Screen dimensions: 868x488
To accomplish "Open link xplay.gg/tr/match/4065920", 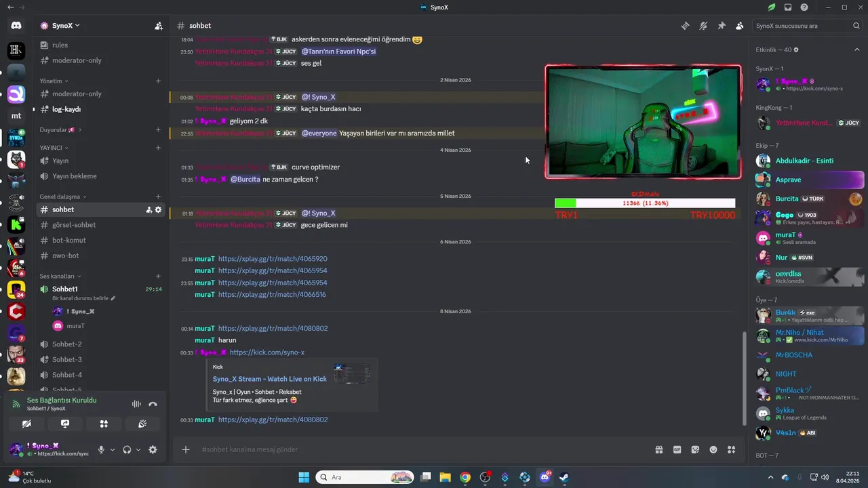I will tap(273, 259).
